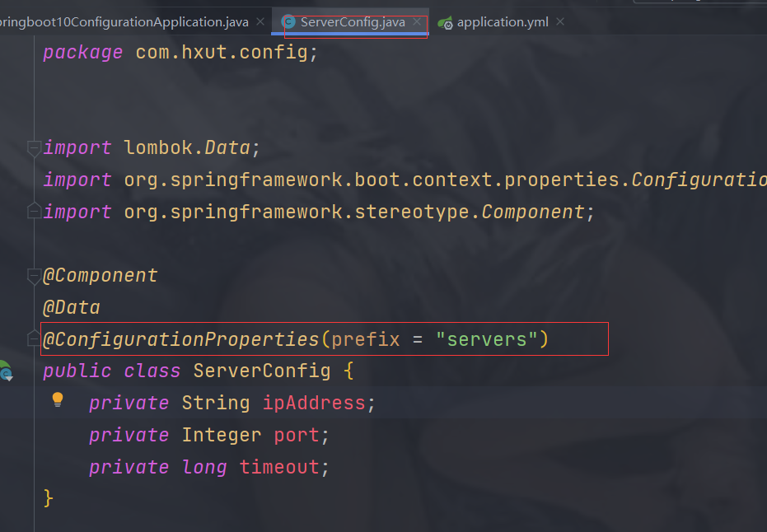The width and height of the screenshot is (767, 532).
Task: Click the ServerConfig class name in declaration
Action: (262, 371)
